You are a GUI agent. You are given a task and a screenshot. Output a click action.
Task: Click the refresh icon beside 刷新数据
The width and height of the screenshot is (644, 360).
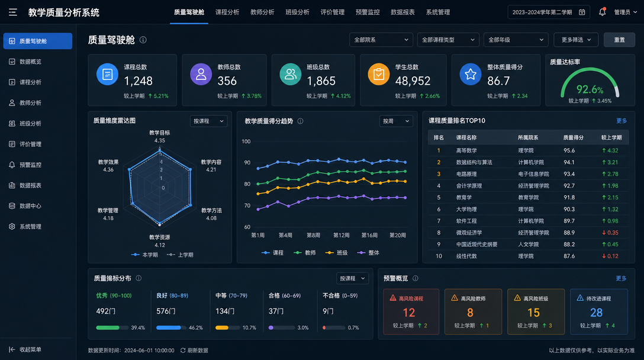tap(183, 351)
